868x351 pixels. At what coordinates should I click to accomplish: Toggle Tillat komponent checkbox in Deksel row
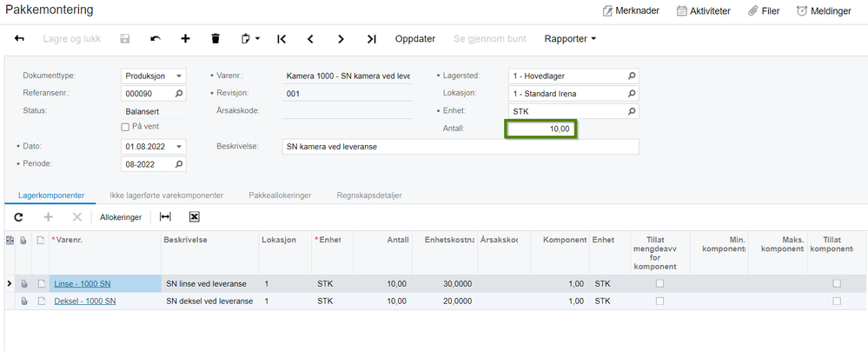click(x=837, y=301)
